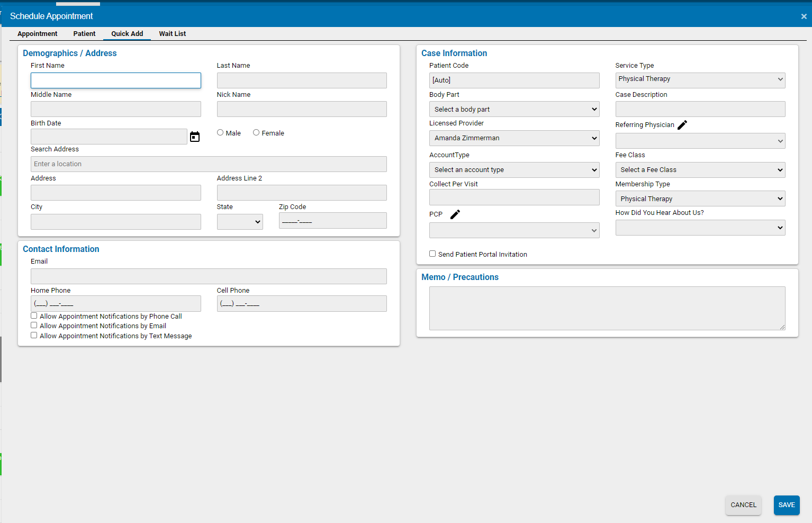Image resolution: width=812 pixels, height=523 pixels.
Task: Check Allow Appointment Notifications by Email
Action: pos(34,325)
